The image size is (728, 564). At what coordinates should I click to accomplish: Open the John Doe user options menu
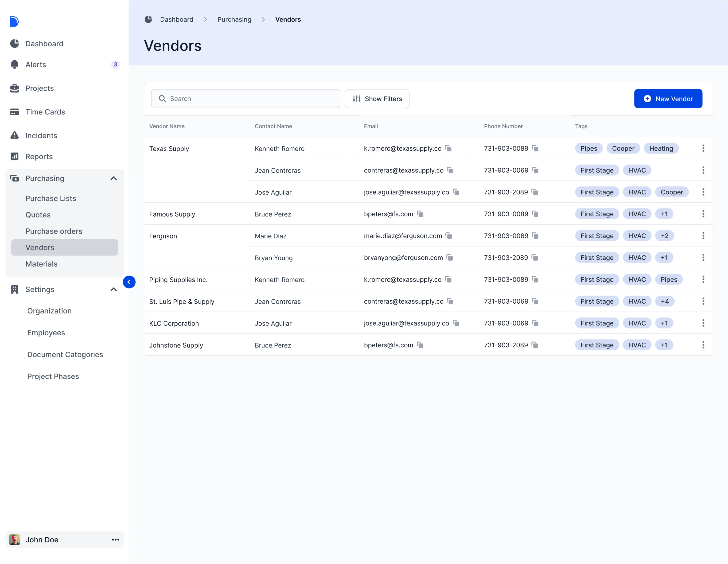(x=115, y=540)
